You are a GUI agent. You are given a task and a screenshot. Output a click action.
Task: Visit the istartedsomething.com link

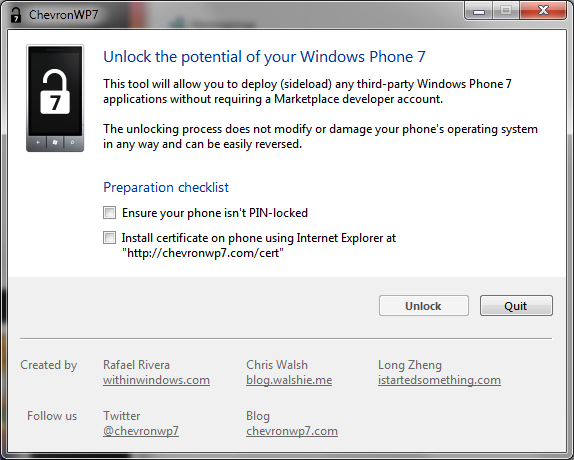(x=439, y=380)
